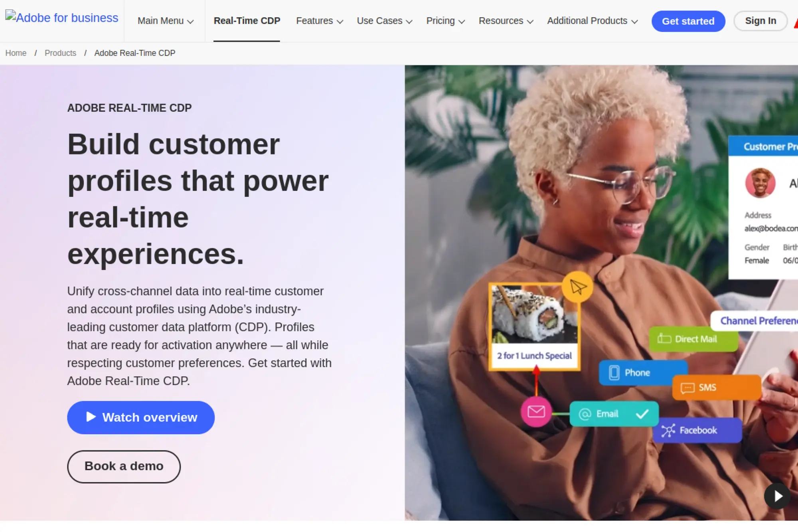Click the yellow paper plane icon

point(577,287)
